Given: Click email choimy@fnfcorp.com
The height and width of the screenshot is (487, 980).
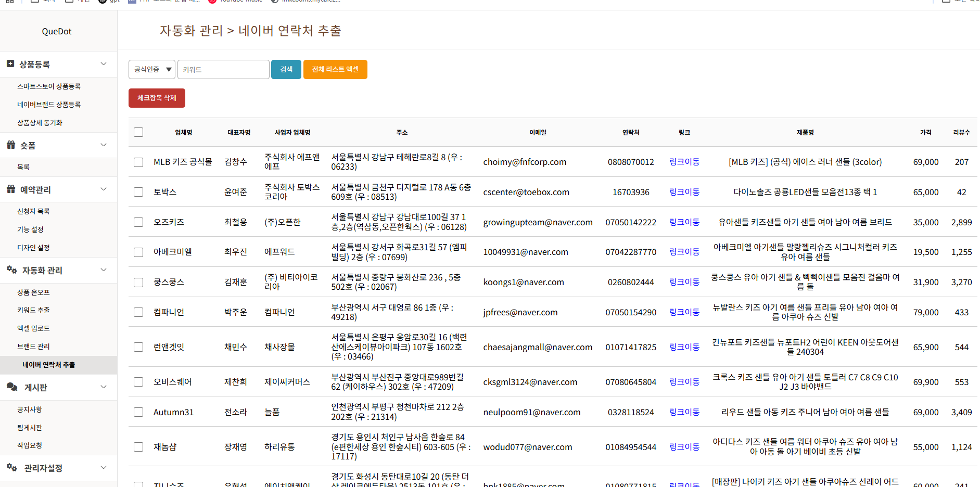Looking at the screenshot, I should click(x=525, y=162).
